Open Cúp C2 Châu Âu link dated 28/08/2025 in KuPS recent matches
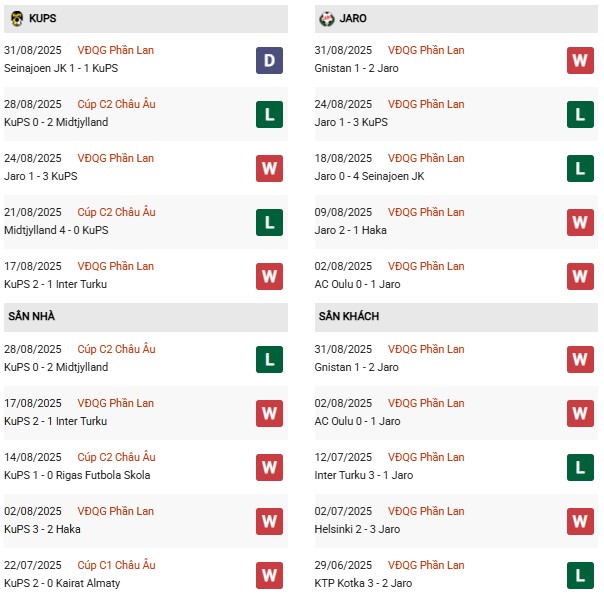 point(116,104)
